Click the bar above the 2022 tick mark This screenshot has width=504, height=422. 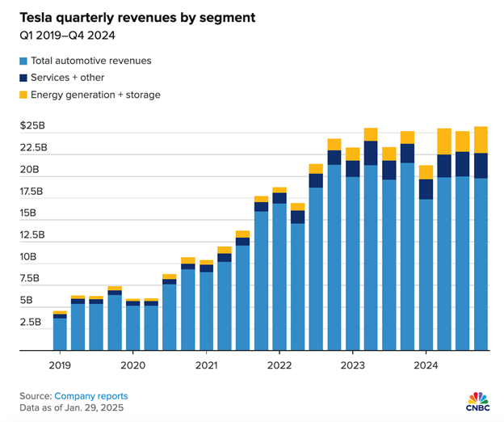coord(279,269)
